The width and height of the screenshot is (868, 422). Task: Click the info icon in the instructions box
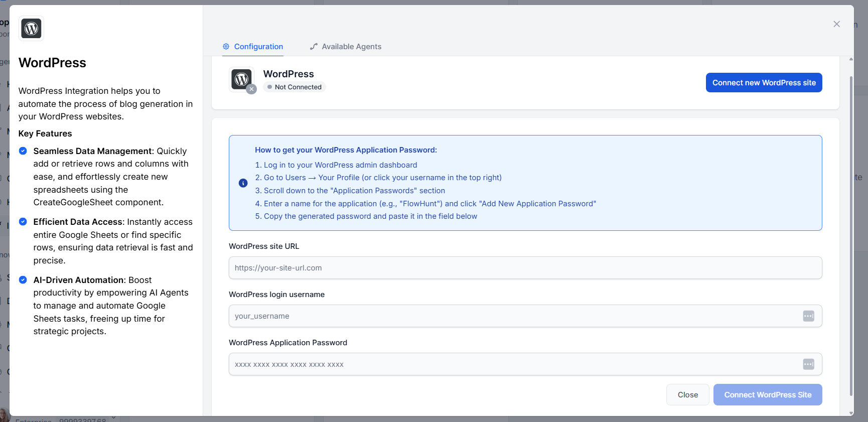click(243, 183)
